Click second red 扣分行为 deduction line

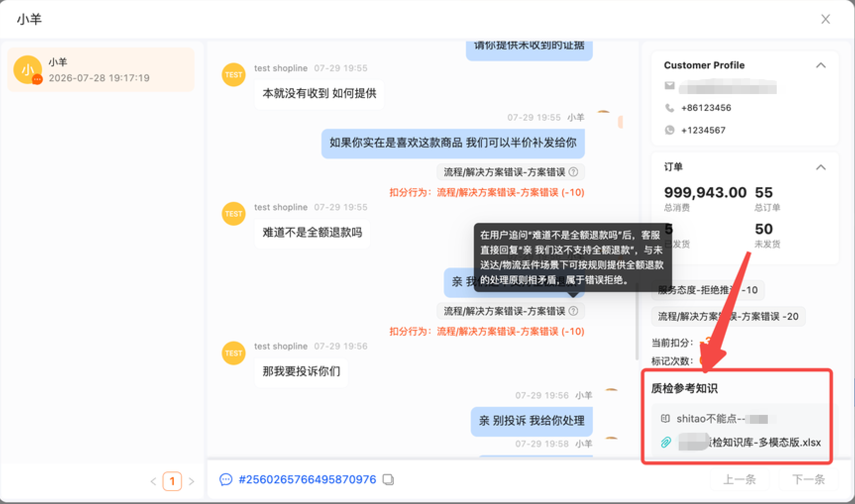coord(487,332)
